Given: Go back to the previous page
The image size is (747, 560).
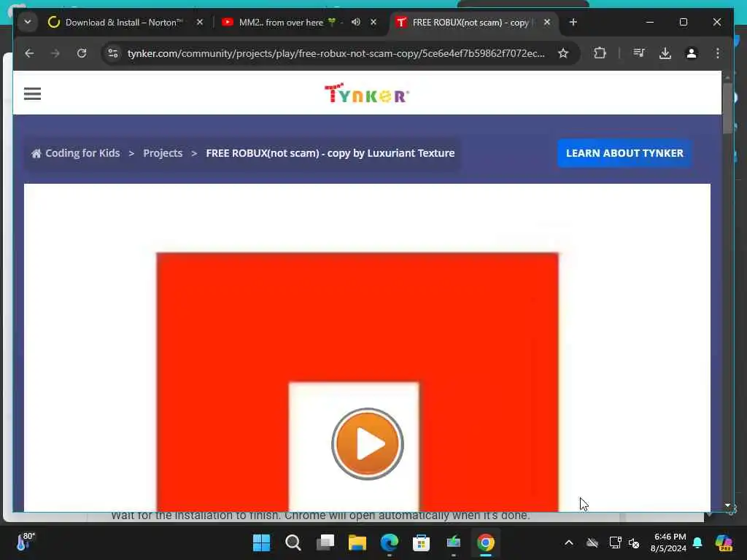Looking at the screenshot, I should coord(29,53).
